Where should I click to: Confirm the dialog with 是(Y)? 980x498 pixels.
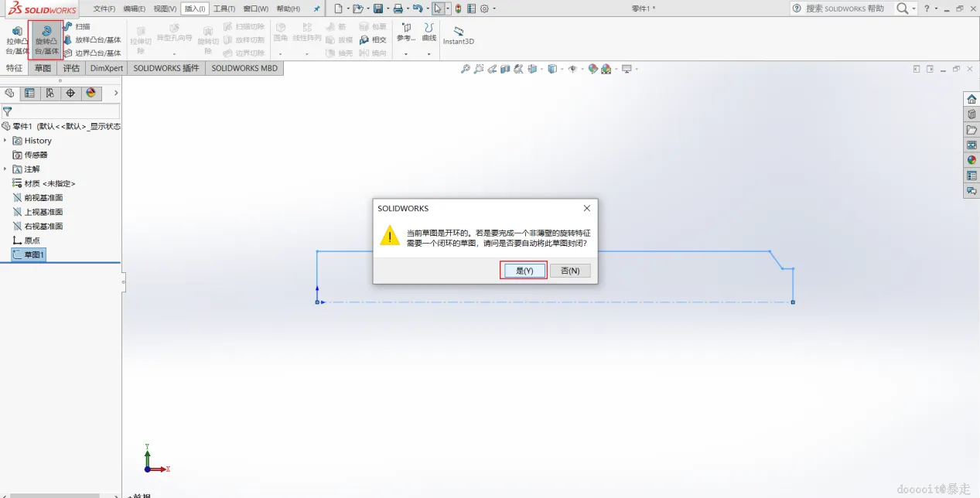(x=524, y=271)
